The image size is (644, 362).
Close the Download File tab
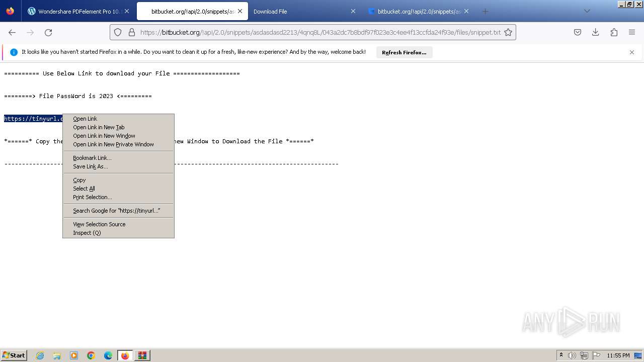tap(353, 11)
